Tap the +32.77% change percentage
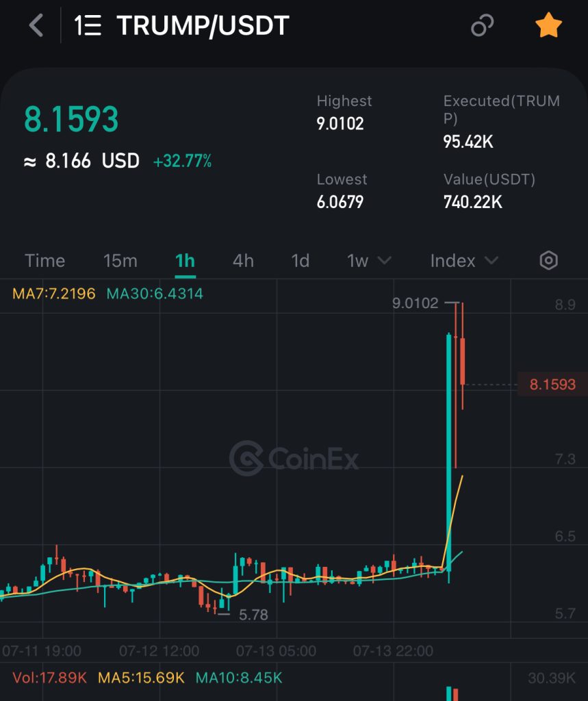Viewport: 588px width, 701px height. click(183, 161)
